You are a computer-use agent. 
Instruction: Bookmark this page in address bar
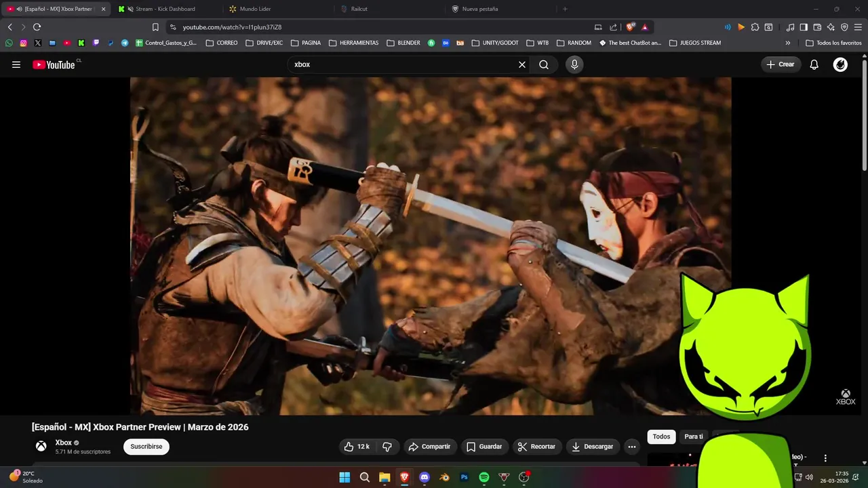[x=155, y=27]
